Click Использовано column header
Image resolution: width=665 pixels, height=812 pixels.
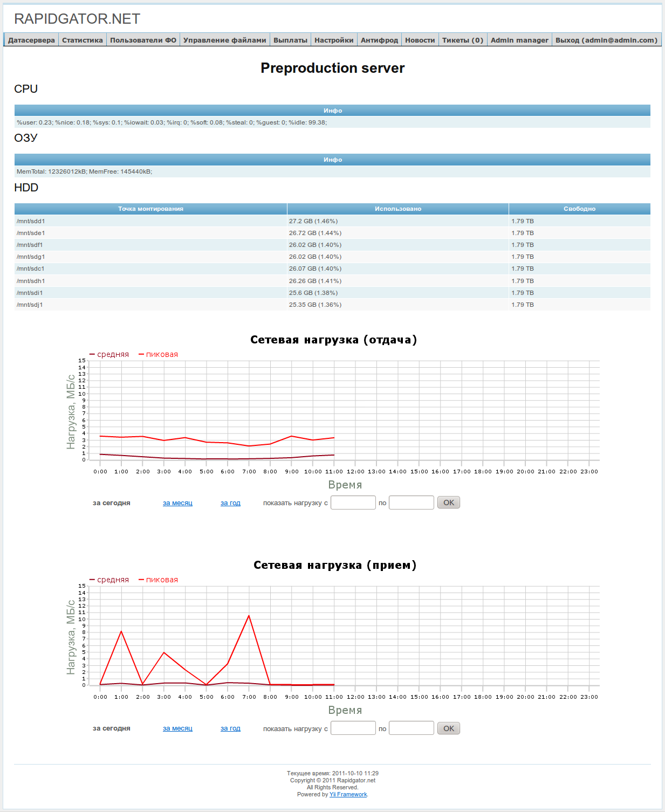(x=398, y=209)
